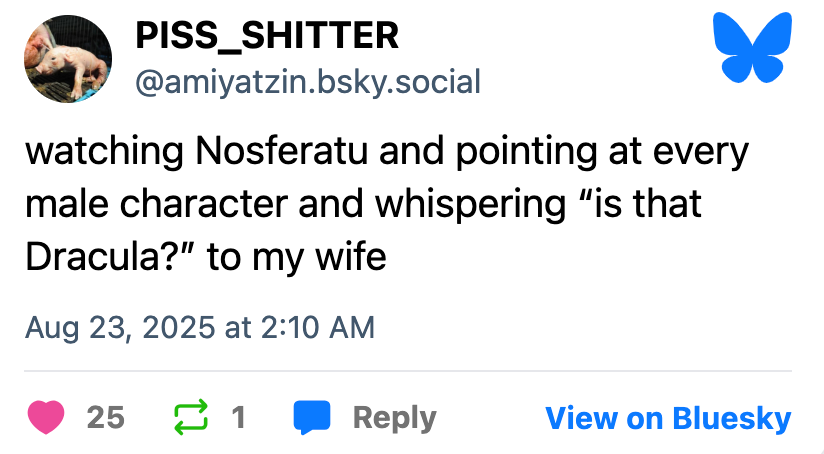Open the @amiyatzin.bsky.social handle
824x454 pixels.
308,80
